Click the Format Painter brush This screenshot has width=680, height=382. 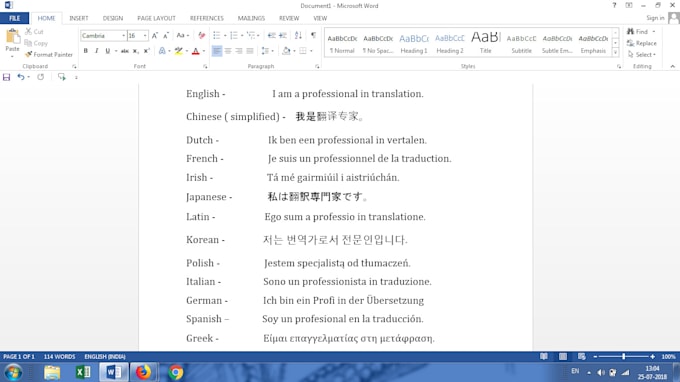coord(29,55)
